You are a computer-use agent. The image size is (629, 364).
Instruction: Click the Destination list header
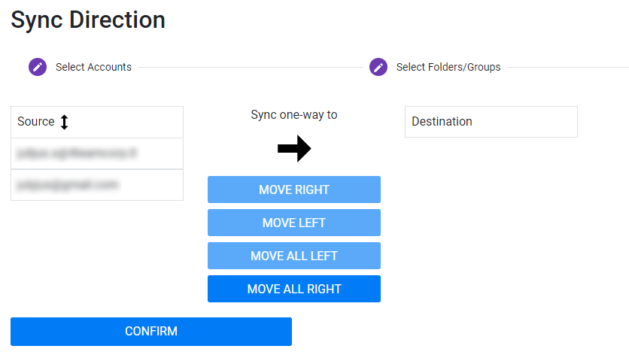click(x=491, y=122)
